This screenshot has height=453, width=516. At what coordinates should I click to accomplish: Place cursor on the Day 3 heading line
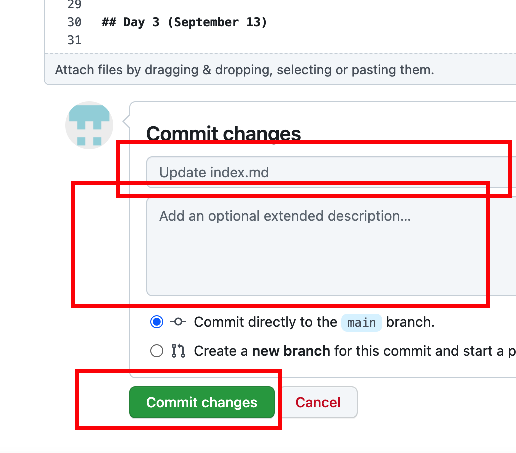(x=185, y=22)
